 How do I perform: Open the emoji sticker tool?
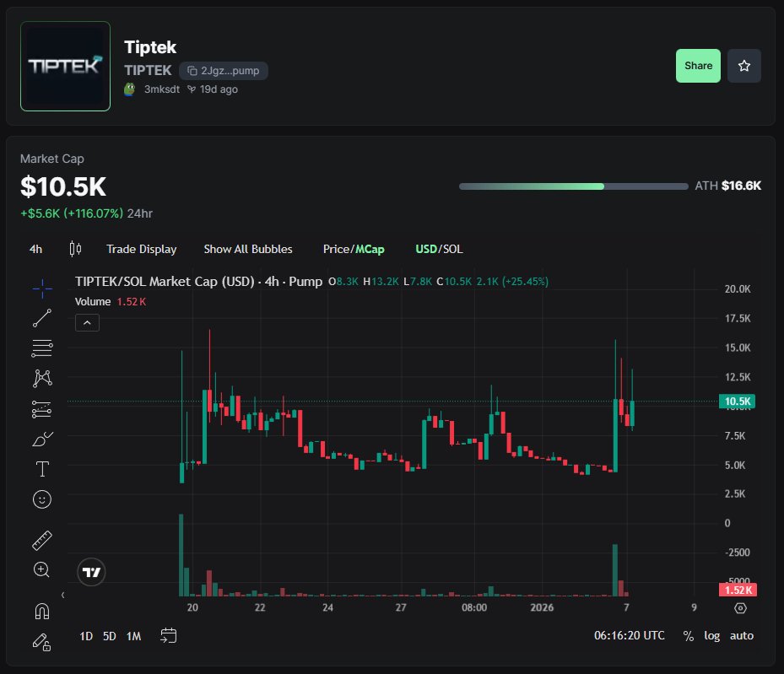click(x=41, y=499)
